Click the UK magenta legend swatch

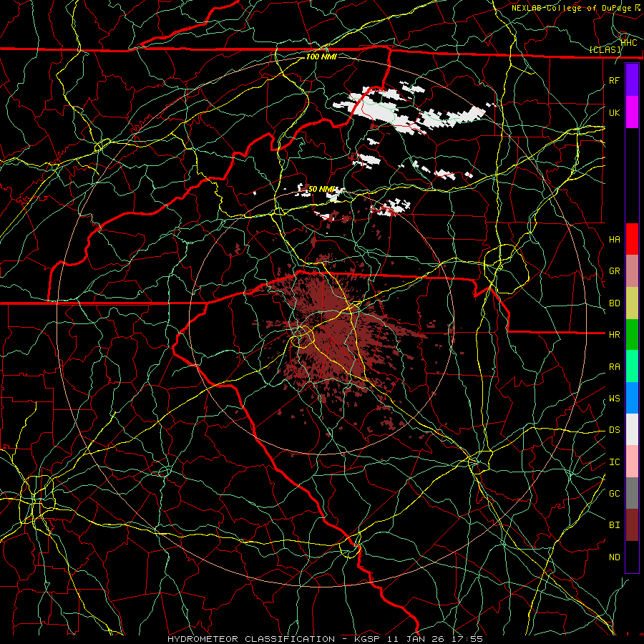632,112
